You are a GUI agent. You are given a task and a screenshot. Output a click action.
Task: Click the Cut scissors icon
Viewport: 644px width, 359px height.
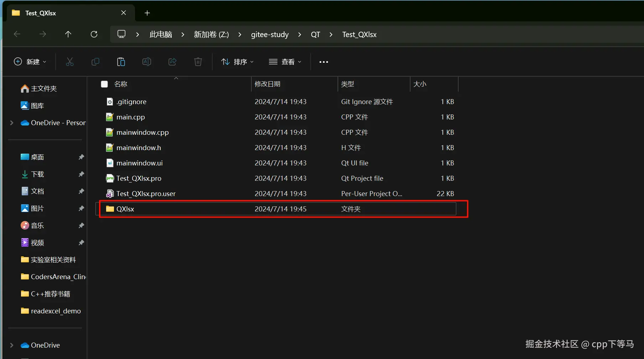(70, 62)
